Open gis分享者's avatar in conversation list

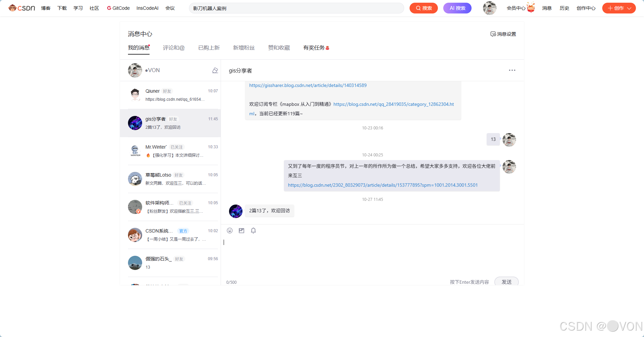[x=135, y=123]
